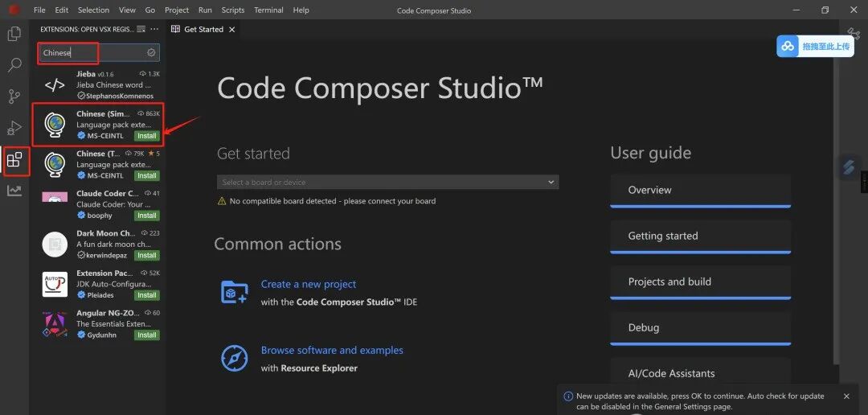Open the Project menu
868x415 pixels.
pos(177,10)
